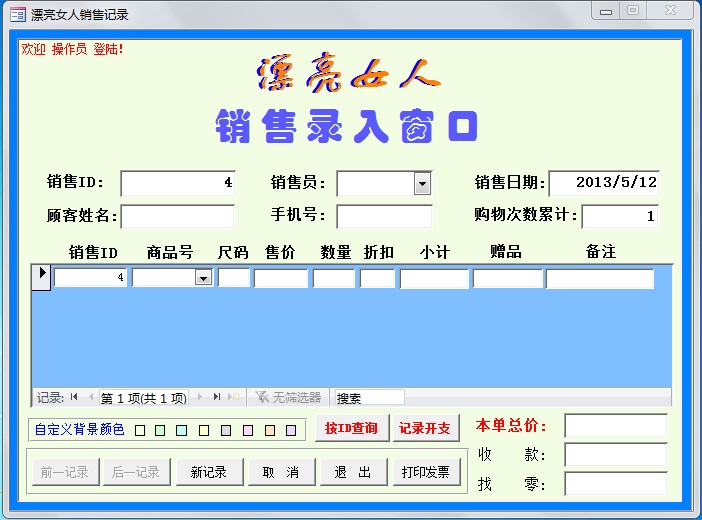Minimize the 漂亮女人销售记录 window
The width and height of the screenshot is (702, 520).
[x=606, y=11]
